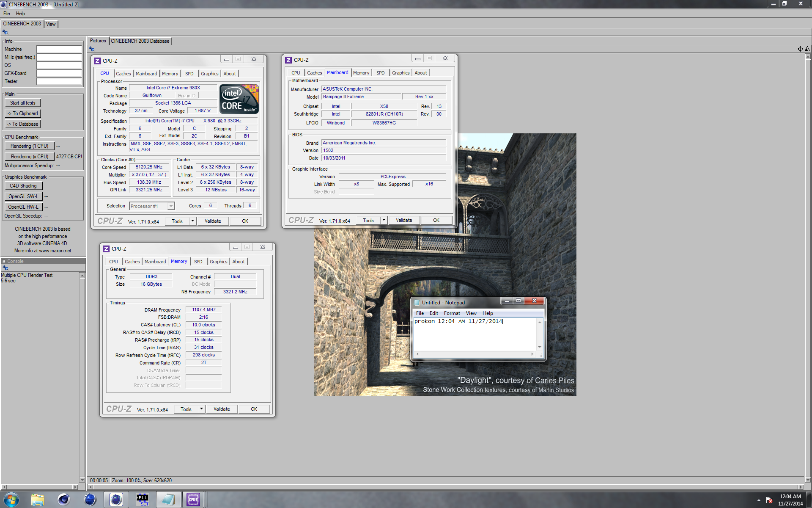The height and width of the screenshot is (508, 812).
Task: Open SPD tab in Memory window
Action: (x=198, y=262)
